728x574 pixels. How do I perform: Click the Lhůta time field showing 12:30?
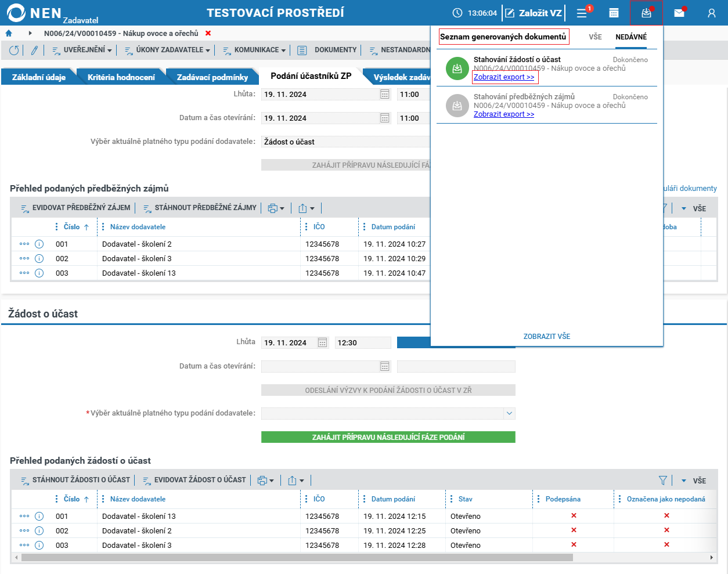(x=363, y=342)
